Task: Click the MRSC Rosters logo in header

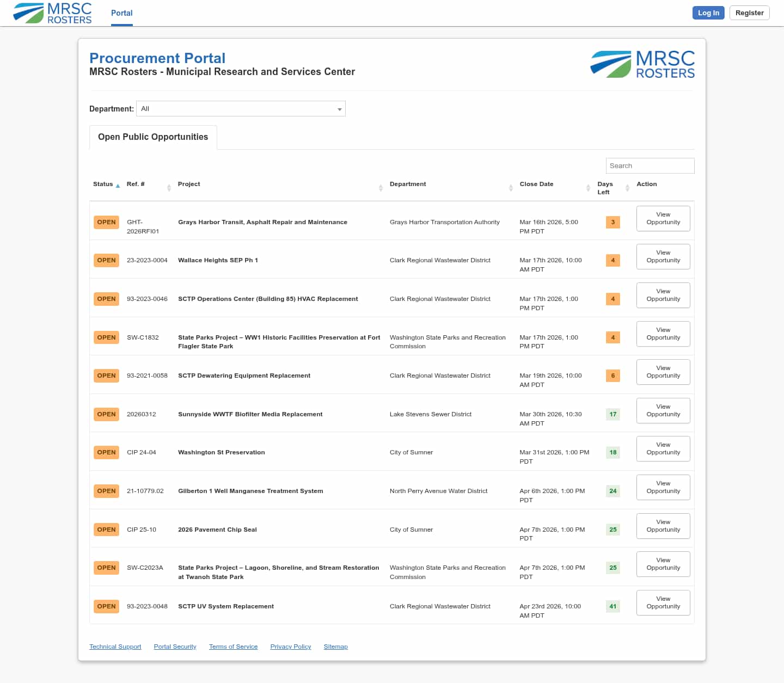Action: tap(52, 13)
